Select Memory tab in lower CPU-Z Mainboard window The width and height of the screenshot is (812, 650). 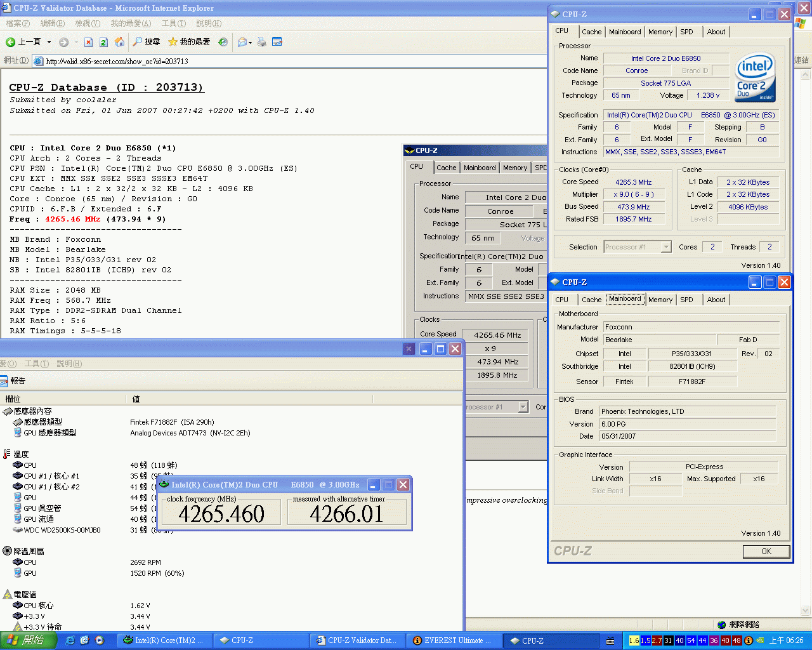click(x=660, y=300)
